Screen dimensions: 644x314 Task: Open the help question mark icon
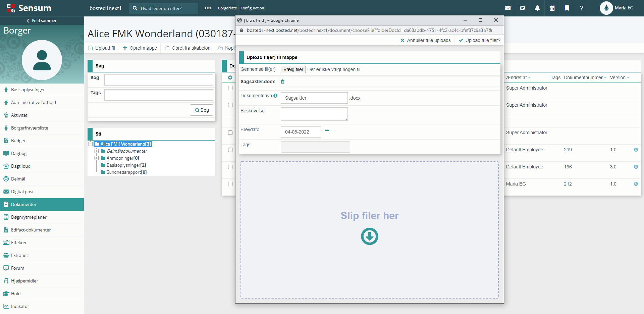pos(582,8)
